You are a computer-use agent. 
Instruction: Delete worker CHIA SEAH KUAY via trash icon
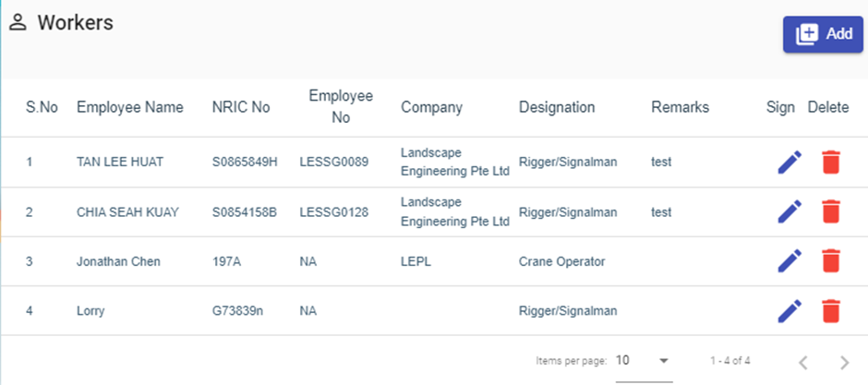pyautogui.click(x=831, y=211)
